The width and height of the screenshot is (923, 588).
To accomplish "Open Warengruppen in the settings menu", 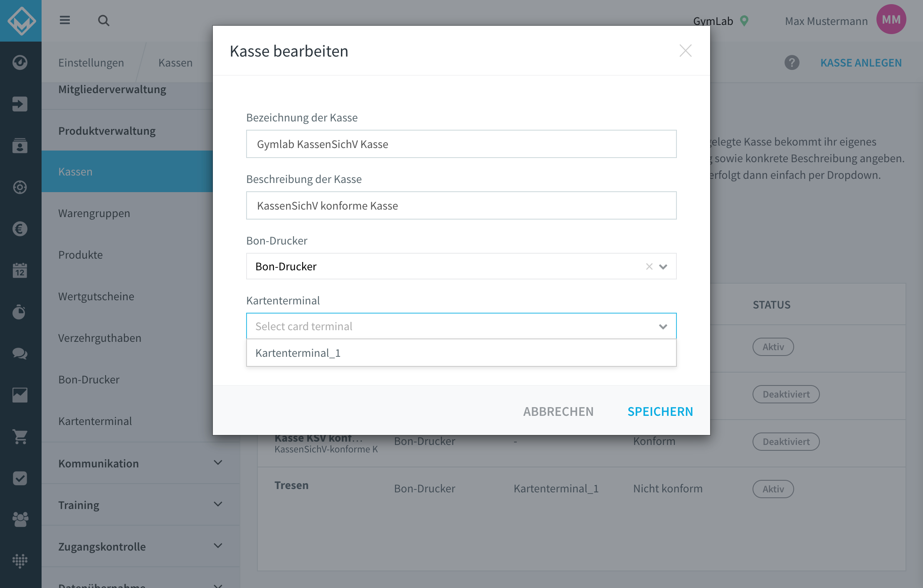I will click(94, 213).
